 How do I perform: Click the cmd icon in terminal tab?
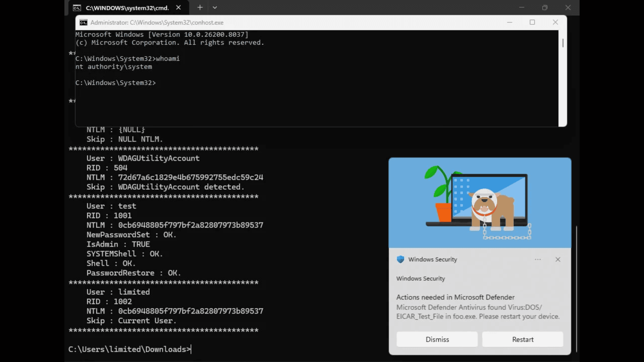(x=77, y=8)
